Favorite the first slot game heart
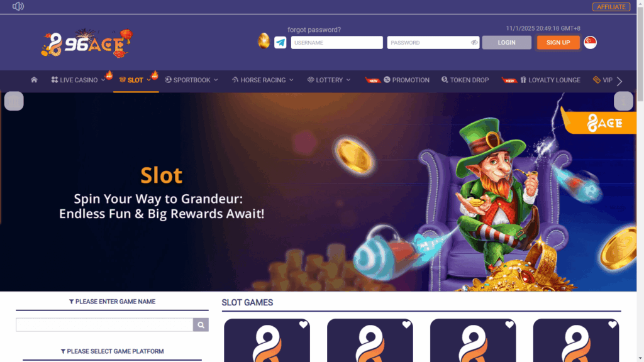The height and width of the screenshot is (362, 644). click(x=303, y=325)
